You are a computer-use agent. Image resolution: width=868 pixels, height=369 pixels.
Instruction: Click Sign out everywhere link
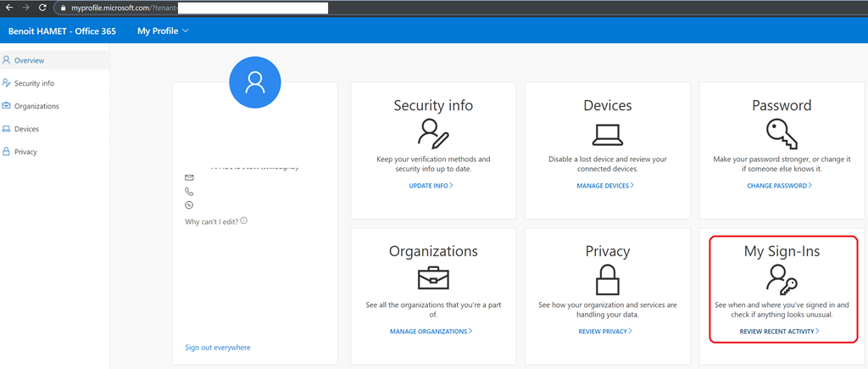click(x=218, y=347)
